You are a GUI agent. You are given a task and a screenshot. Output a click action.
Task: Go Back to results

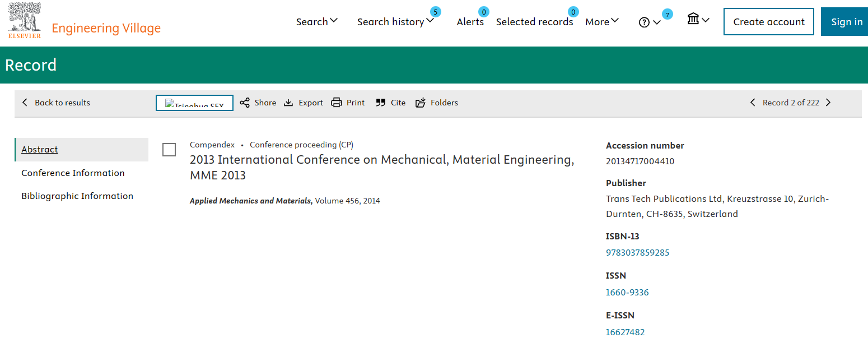point(55,103)
